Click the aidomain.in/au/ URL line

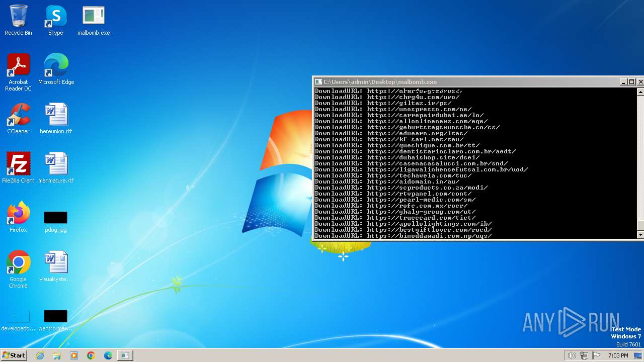tap(387, 182)
